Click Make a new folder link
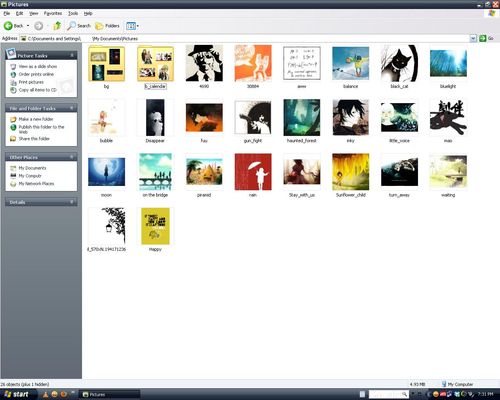This screenshot has height=400, width=500. click(36, 119)
